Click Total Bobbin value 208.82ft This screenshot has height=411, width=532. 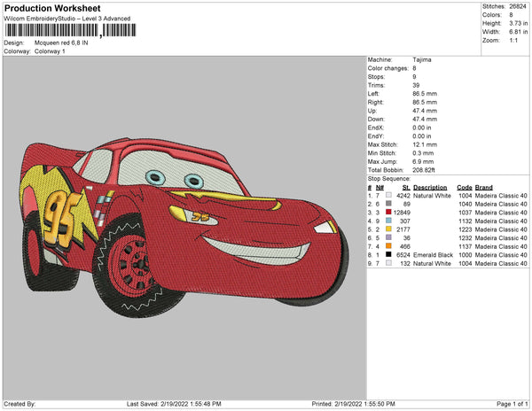(x=424, y=170)
